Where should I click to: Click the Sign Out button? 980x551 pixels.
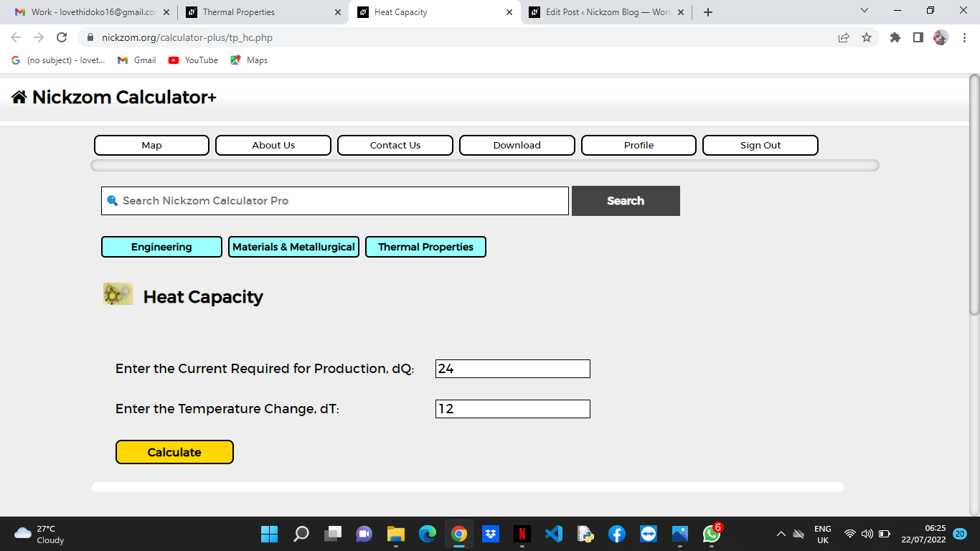click(x=760, y=145)
